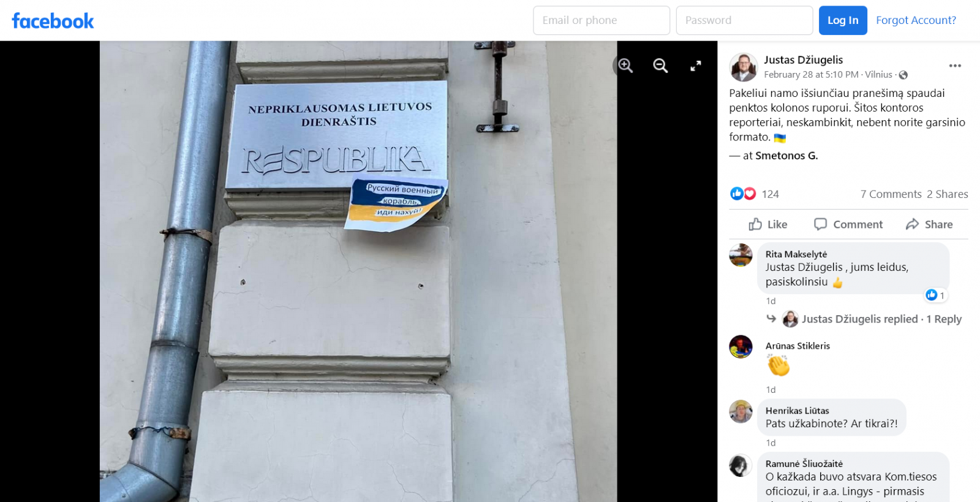
Task: Open Smetonos G. location link
Action: 786,156
